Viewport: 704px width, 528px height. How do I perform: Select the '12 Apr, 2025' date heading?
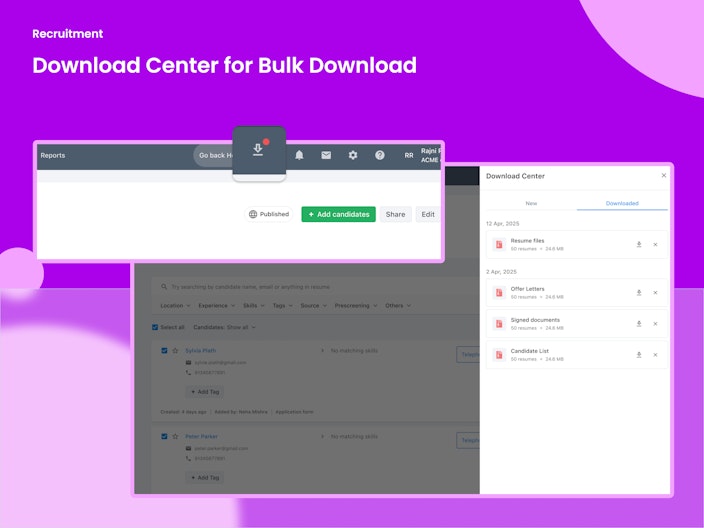[502, 224]
